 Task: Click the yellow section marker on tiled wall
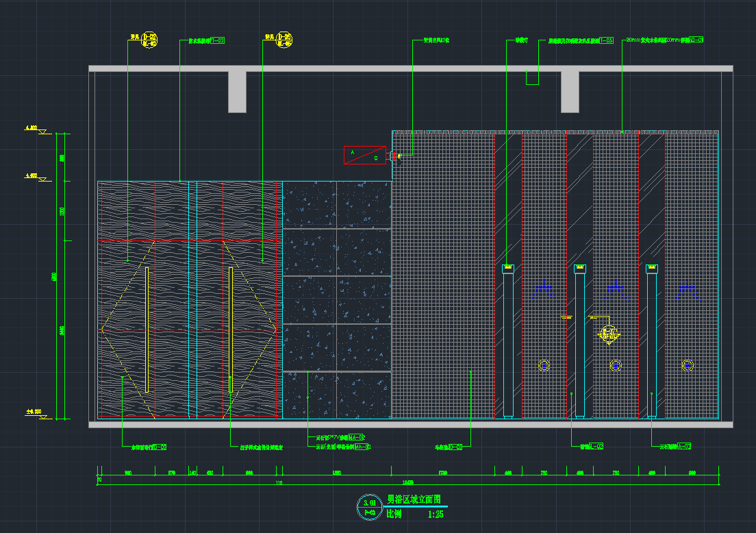click(609, 334)
